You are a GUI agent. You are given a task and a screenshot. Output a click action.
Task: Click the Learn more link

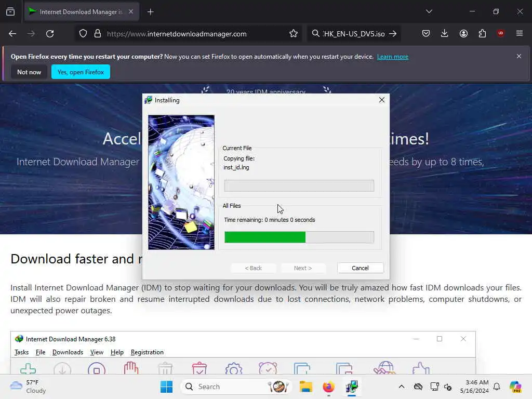(x=393, y=57)
